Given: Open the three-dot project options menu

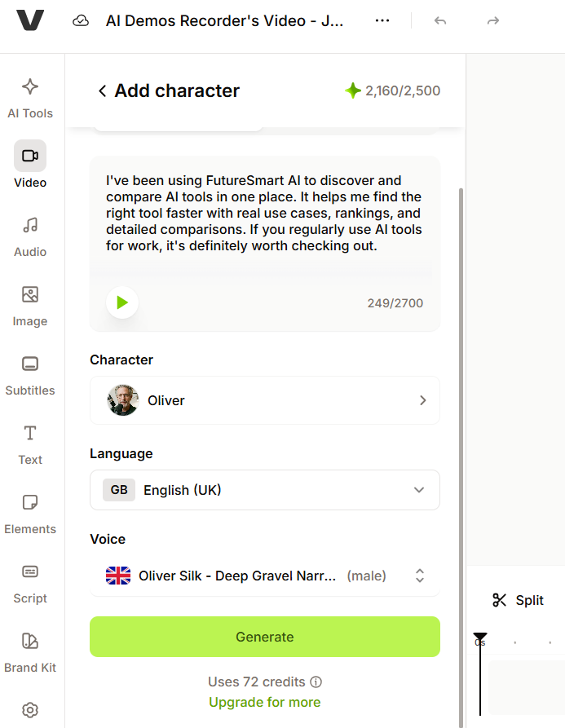Looking at the screenshot, I should [x=382, y=21].
